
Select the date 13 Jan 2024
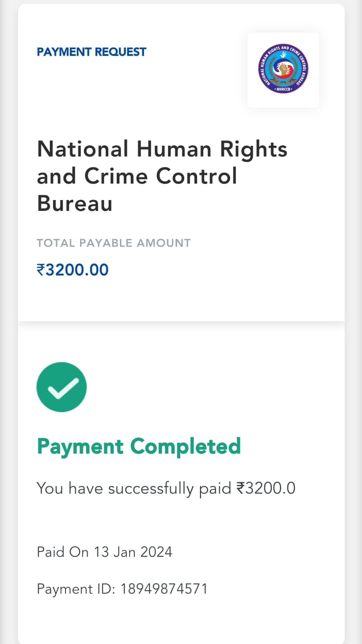click(x=133, y=552)
